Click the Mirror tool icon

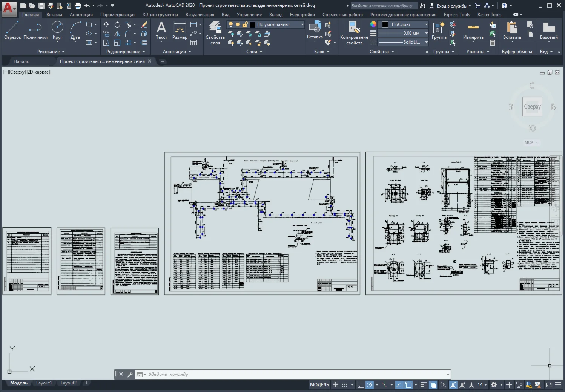click(117, 34)
